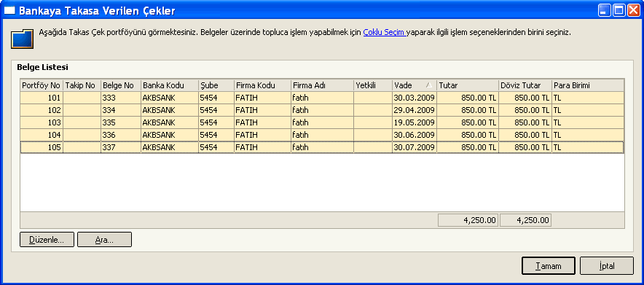Toggle sort on the Vade column header
Image resolution: width=644 pixels, height=285 pixels.
click(414, 85)
